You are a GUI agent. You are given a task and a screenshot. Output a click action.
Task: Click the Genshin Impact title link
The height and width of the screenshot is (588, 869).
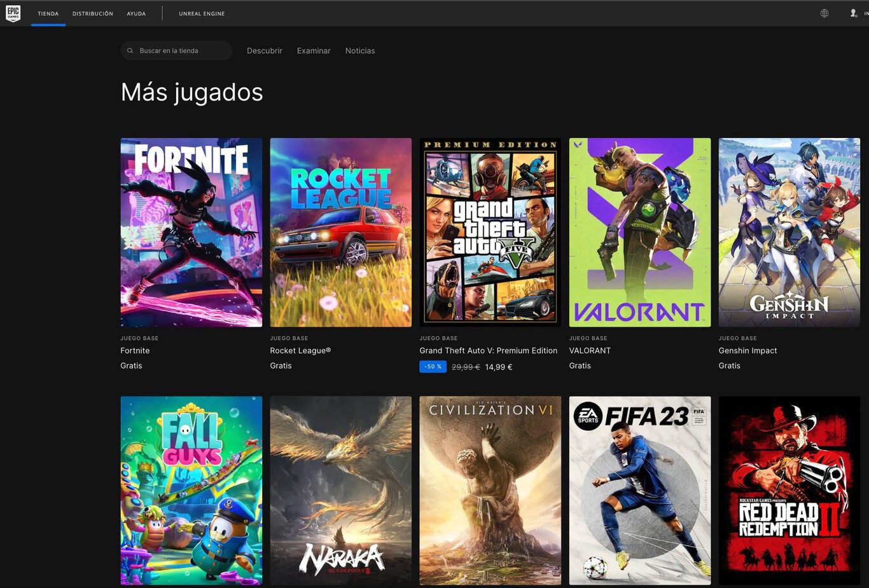[747, 351]
